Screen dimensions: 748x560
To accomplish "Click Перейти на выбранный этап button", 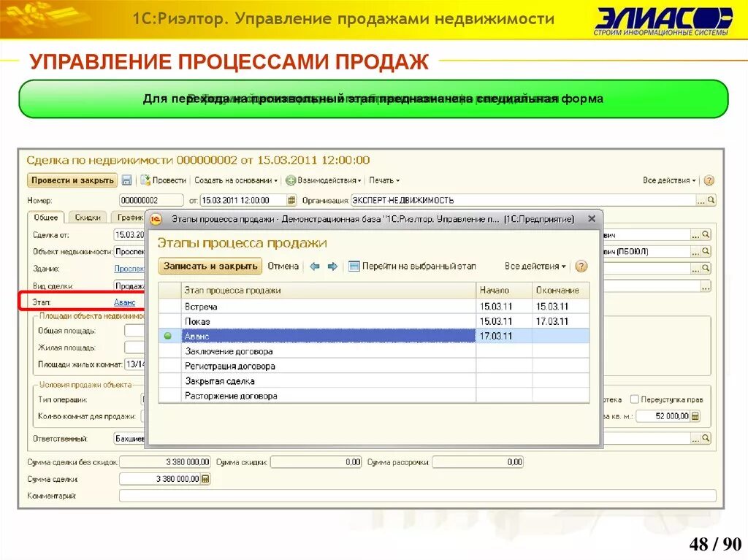I will (x=412, y=266).
